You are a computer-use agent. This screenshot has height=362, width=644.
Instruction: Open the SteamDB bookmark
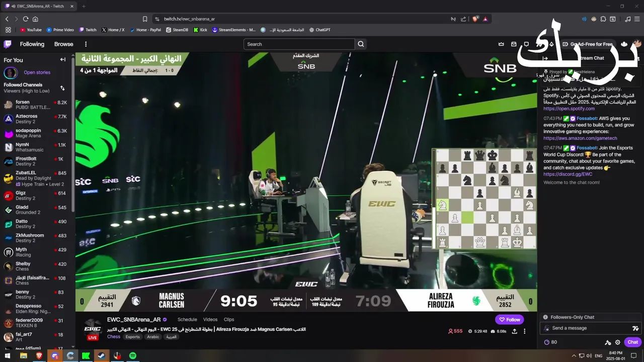pos(177,30)
